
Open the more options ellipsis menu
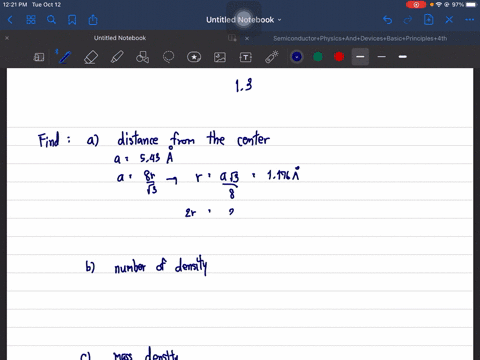pyautogui.click(x=470, y=20)
